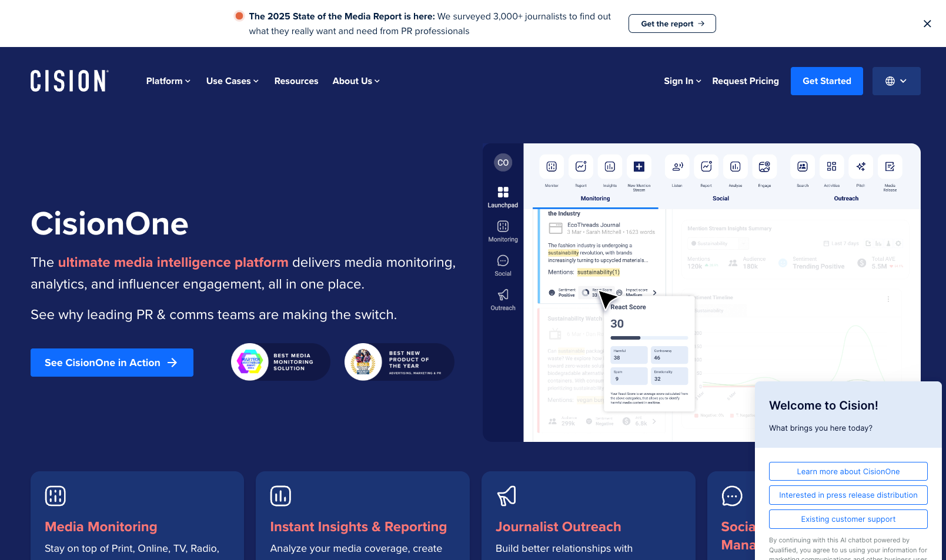
Task: Select Social chat icon in dashboard sidebar
Action: click(x=503, y=265)
